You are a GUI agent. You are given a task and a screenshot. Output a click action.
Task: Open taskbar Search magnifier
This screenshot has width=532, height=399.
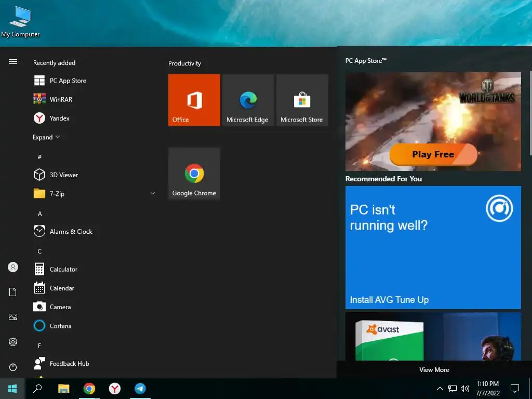point(37,389)
